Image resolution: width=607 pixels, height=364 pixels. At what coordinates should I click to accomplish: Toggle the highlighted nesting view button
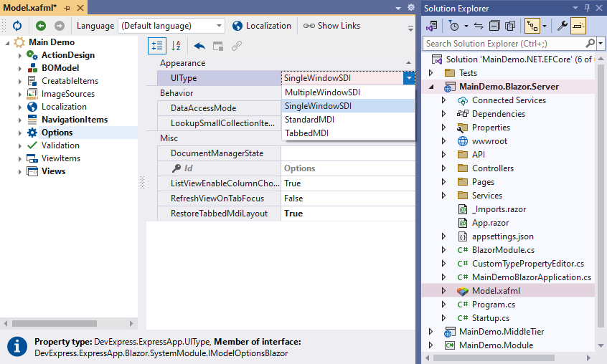tap(532, 26)
